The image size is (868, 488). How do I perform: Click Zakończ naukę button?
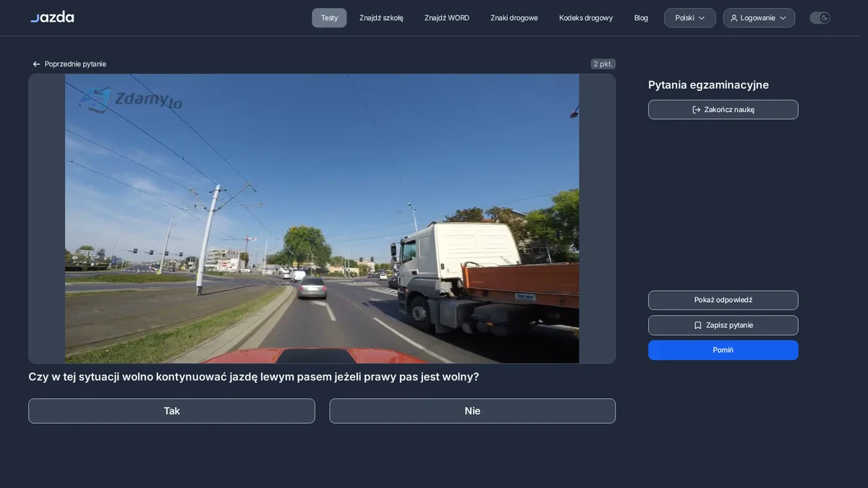(x=723, y=110)
